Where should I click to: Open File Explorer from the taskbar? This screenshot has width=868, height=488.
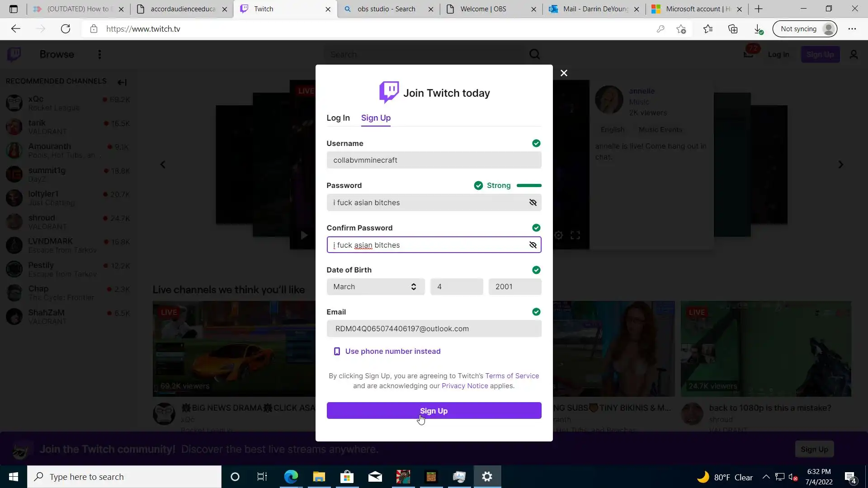pos(319,477)
